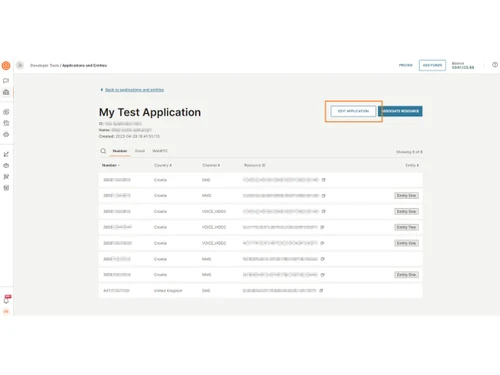Click the search magnifier above the table
500x375 pixels.
[103, 151]
